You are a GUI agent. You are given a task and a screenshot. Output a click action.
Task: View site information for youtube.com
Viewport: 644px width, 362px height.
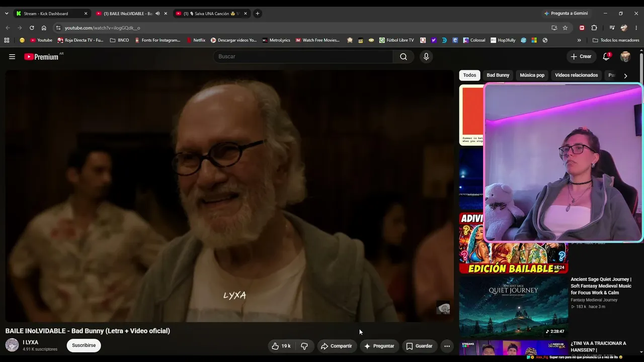click(x=58, y=28)
